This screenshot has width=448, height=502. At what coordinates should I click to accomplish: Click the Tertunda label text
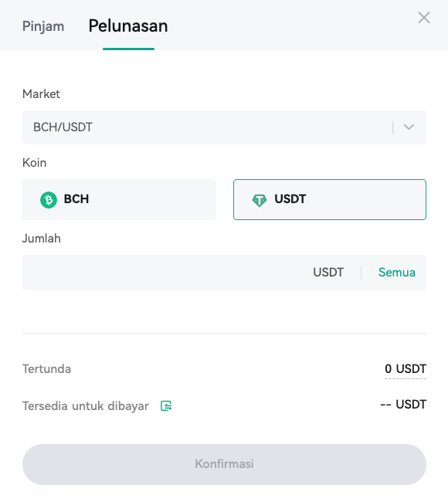click(x=47, y=369)
